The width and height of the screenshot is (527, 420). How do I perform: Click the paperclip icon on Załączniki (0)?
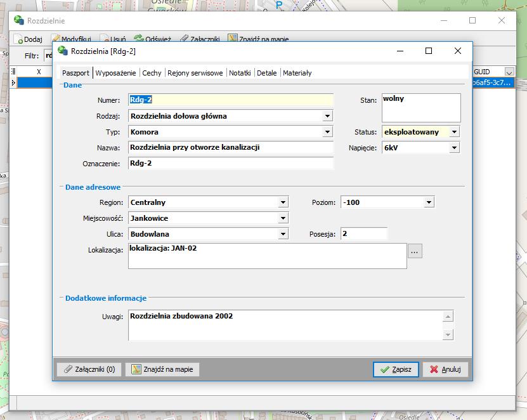[68, 369]
